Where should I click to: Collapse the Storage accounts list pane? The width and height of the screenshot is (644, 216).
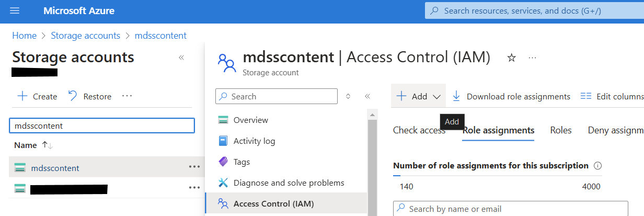(181, 58)
